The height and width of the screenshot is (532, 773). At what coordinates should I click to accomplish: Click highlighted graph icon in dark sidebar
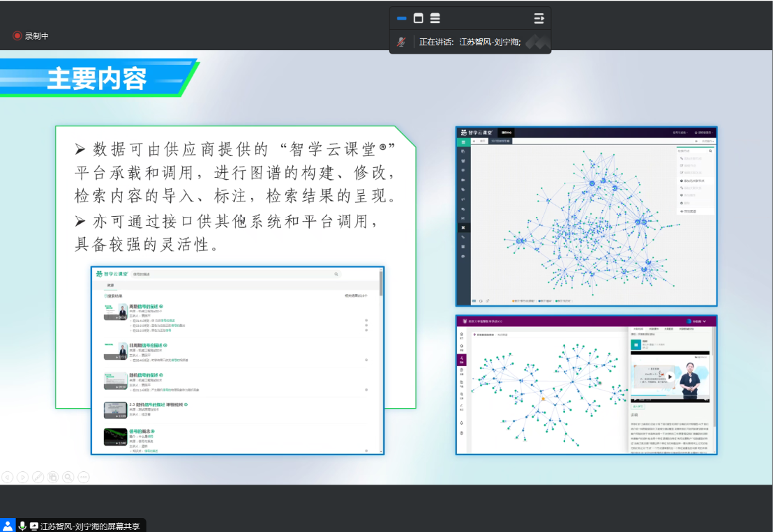pos(463,227)
